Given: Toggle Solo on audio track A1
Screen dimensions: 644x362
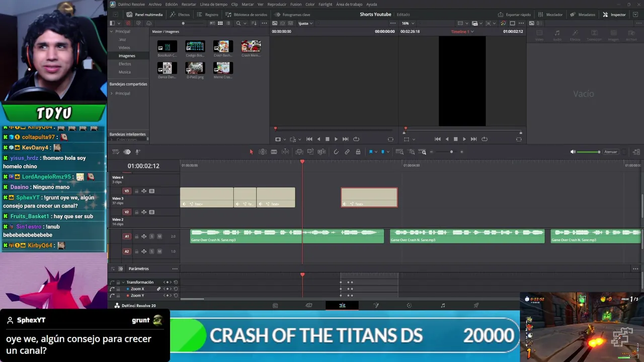Looking at the screenshot, I should pyautogui.click(x=151, y=236).
